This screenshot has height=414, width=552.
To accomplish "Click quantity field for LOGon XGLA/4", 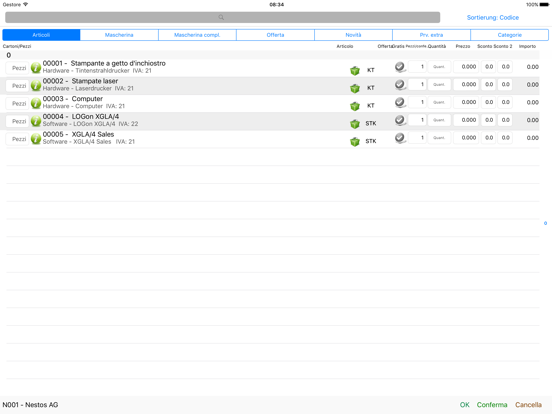I will (x=439, y=120).
